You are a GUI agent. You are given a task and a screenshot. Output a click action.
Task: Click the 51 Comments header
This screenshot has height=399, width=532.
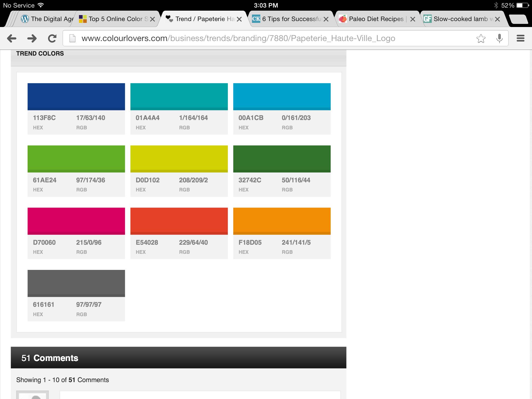tap(50, 358)
